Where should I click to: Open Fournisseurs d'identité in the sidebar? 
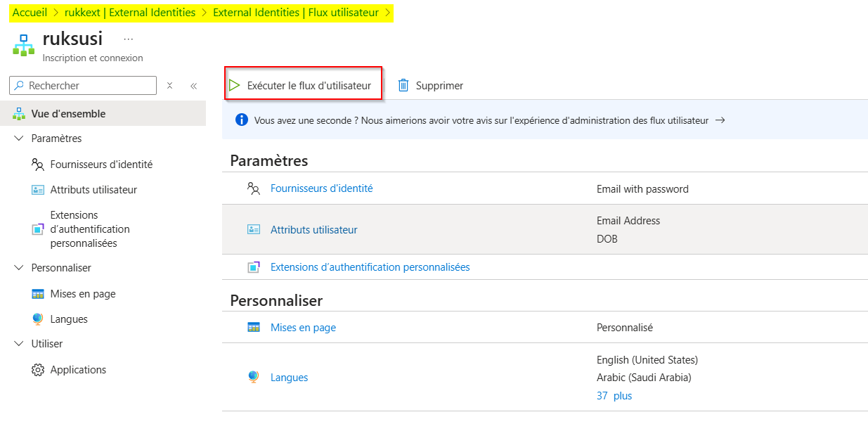click(101, 164)
